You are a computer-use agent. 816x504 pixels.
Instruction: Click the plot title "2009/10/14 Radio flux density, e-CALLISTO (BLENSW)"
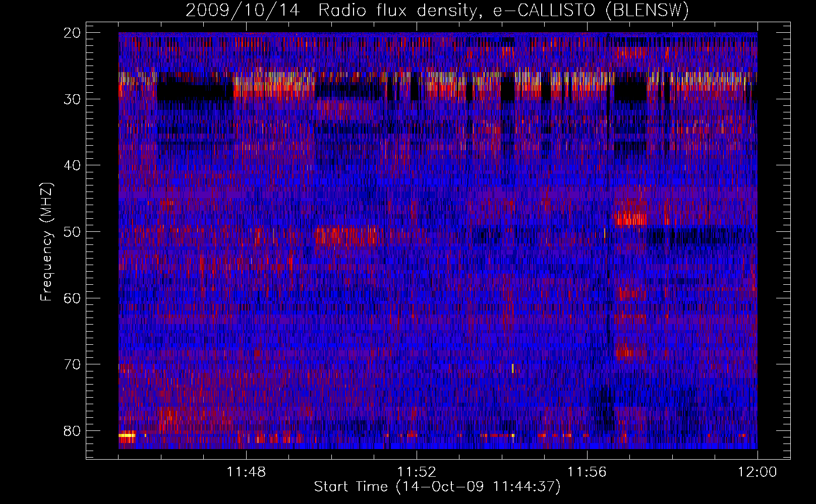437,10
